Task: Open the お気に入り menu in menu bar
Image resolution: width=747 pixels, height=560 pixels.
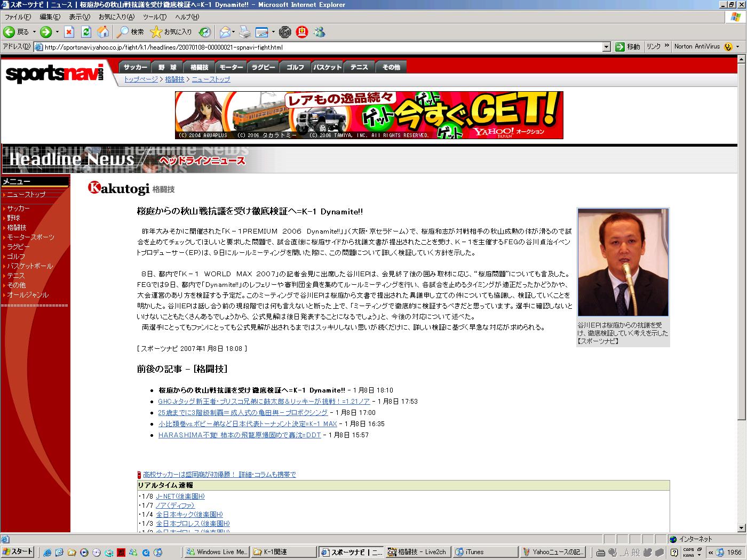Action: pyautogui.click(x=116, y=17)
